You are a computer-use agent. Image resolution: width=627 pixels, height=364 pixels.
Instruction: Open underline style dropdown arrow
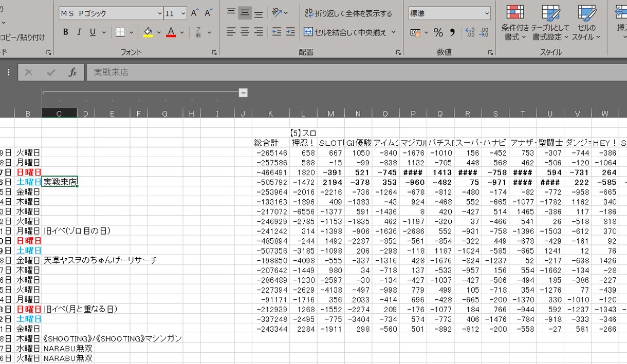[104, 32]
